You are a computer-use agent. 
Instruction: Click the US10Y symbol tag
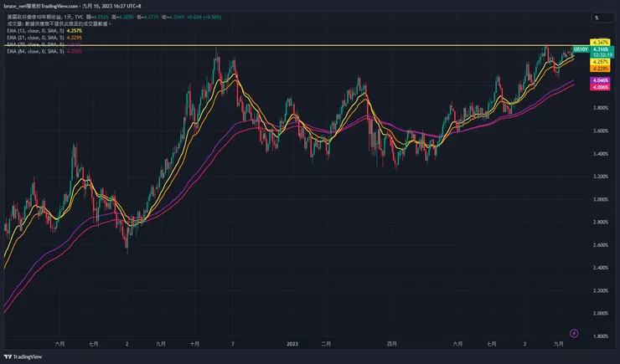(581, 49)
